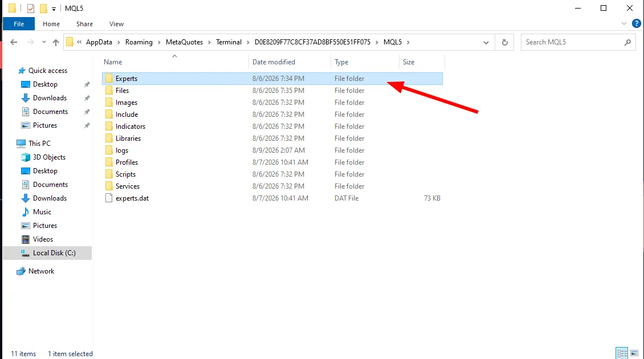Click the Properties quick access toolbar icon
This screenshot has height=359, width=644.
tap(30, 8)
